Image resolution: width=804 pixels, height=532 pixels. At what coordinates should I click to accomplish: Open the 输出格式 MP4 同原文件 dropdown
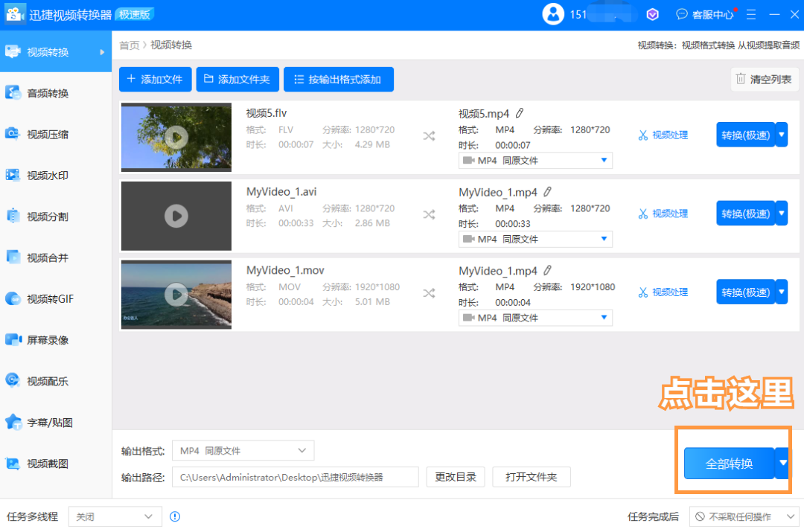243,450
